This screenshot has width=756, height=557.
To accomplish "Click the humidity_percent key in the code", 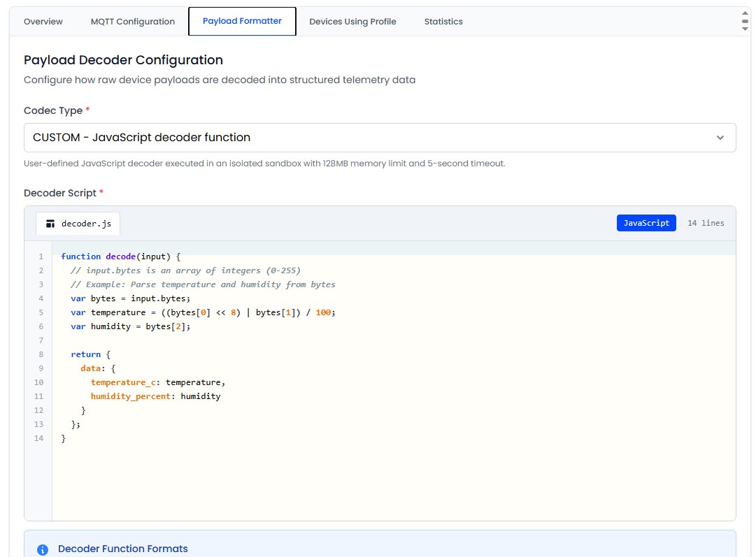I will [131, 396].
